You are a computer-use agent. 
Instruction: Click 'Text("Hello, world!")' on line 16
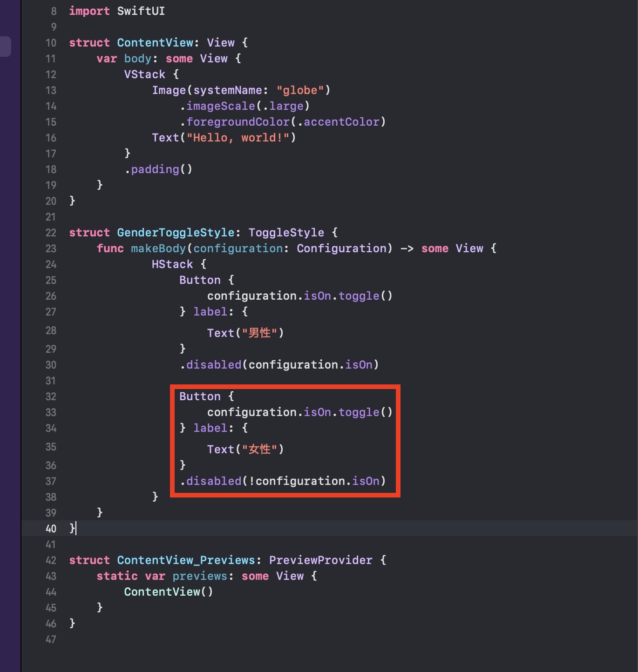[x=224, y=138]
